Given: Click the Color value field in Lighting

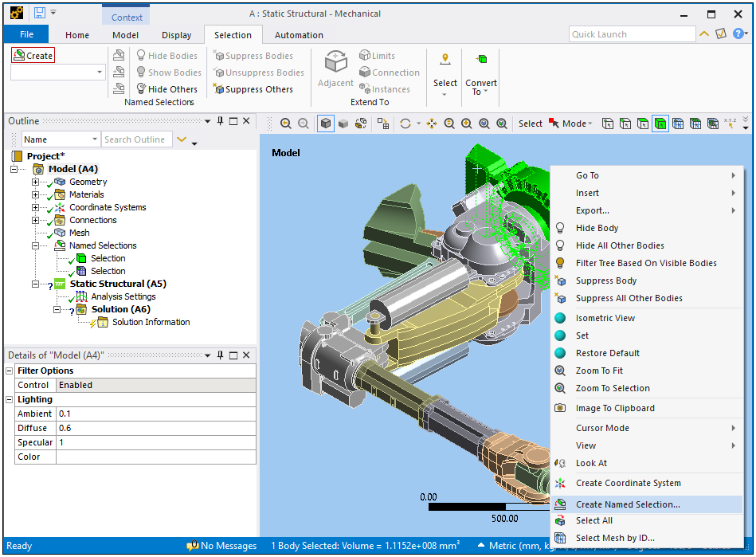Looking at the screenshot, I should click(x=155, y=457).
